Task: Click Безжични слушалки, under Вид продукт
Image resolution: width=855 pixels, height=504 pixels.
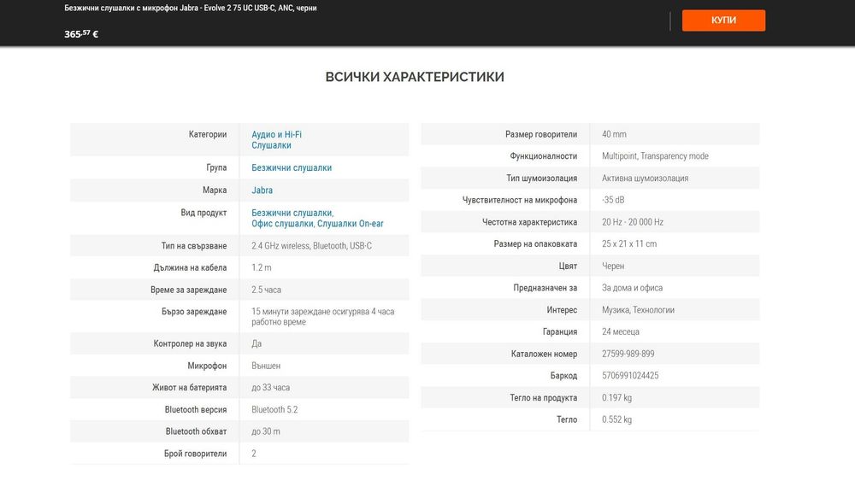Action: (x=292, y=213)
